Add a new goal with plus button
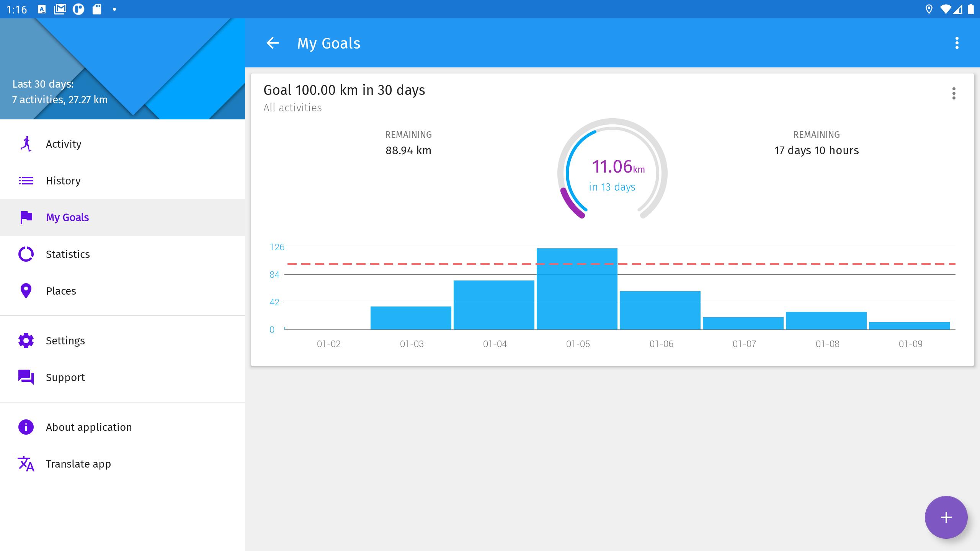The image size is (980, 551). click(946, 517)
